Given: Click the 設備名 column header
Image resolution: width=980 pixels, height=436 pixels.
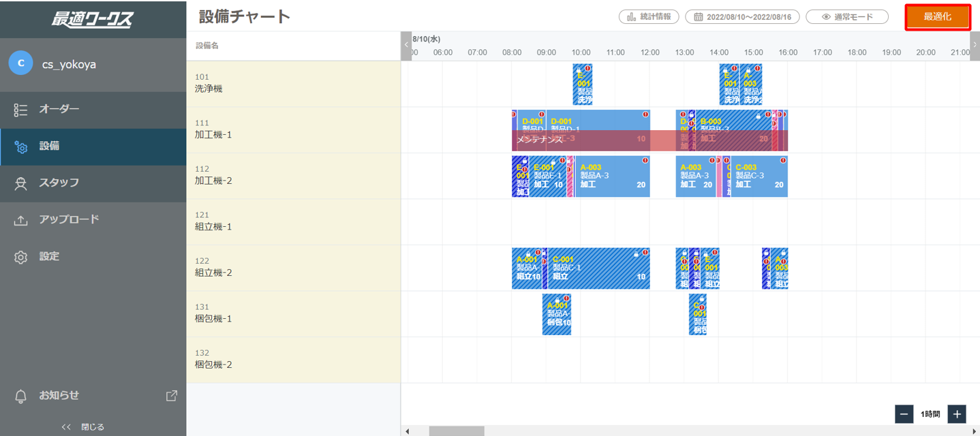Looking at the screenshot, I should [206, 46].
